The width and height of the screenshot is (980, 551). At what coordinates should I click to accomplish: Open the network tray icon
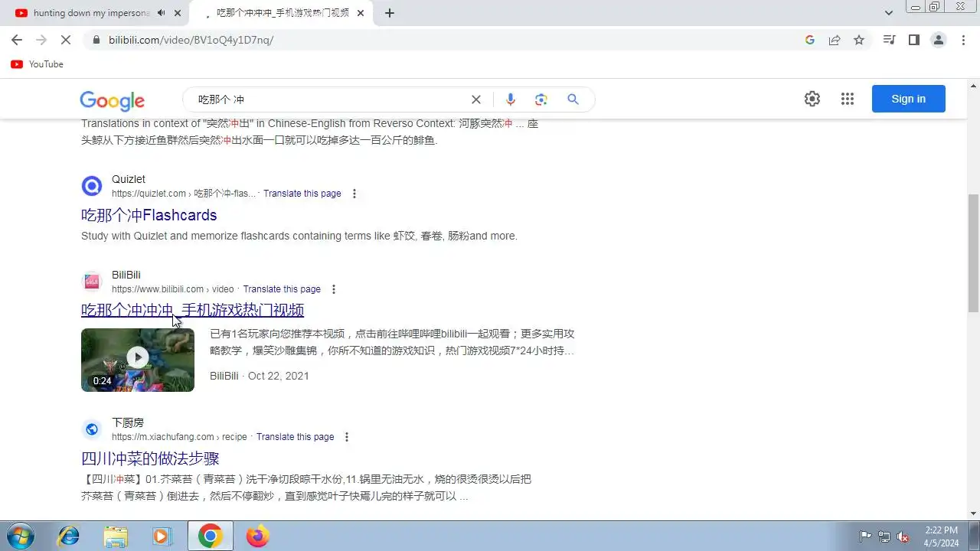pyautogui.click(x=884, y=536)
